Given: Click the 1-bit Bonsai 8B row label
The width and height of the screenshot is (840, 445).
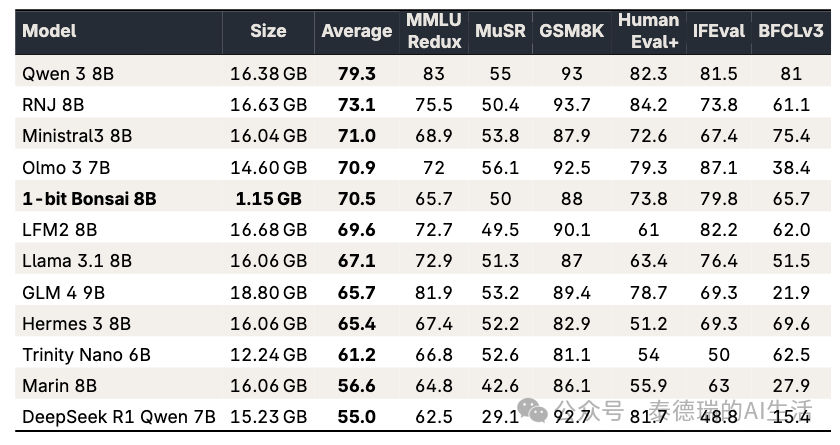Looking at the screenshot, I should [x=89, y=198].
